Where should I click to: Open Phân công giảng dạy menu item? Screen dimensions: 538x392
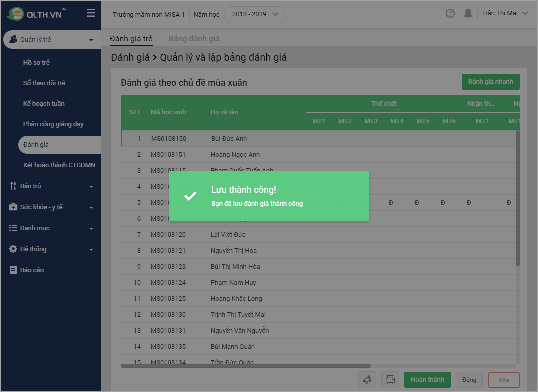(x=53, y=124)
